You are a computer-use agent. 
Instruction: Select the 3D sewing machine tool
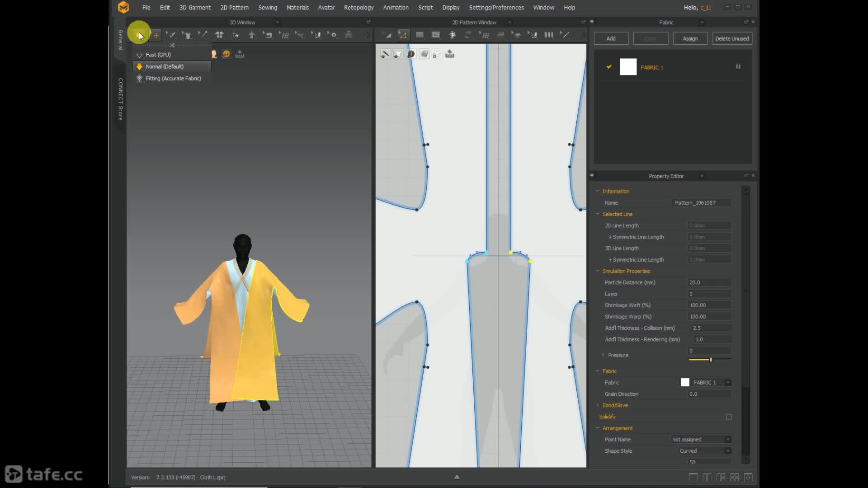(x=268, y=35)
